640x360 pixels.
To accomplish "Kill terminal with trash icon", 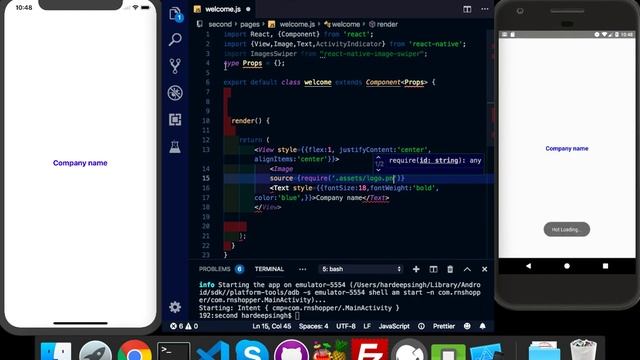I will pyautogui.click(x=450, y=269).
